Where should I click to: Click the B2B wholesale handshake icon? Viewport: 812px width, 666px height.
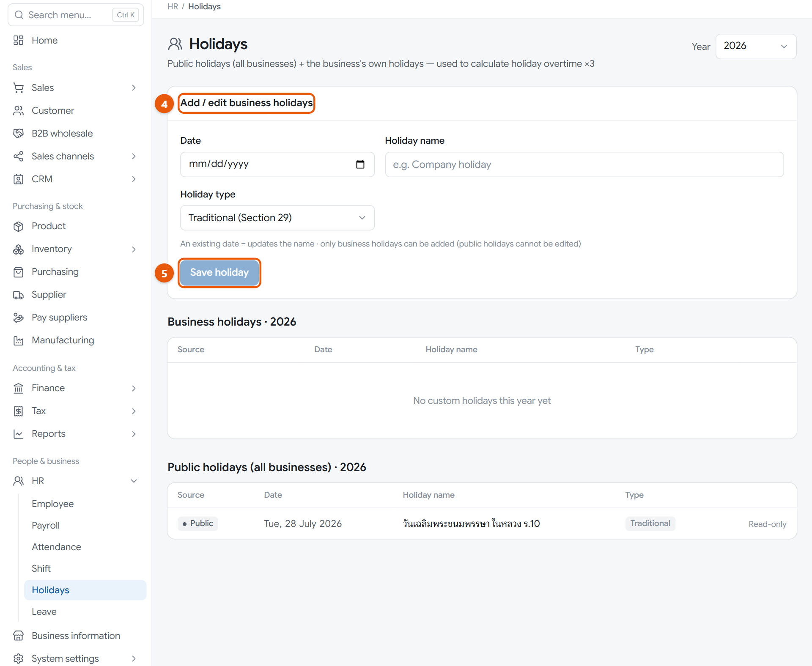click(18, 133)
